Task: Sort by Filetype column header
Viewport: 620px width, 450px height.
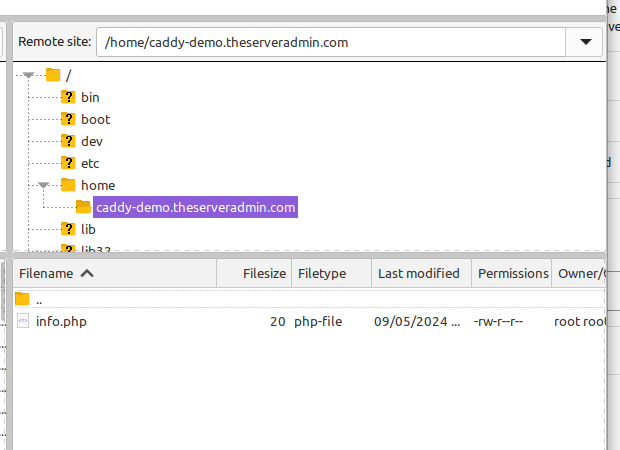Action: (321, 273)
